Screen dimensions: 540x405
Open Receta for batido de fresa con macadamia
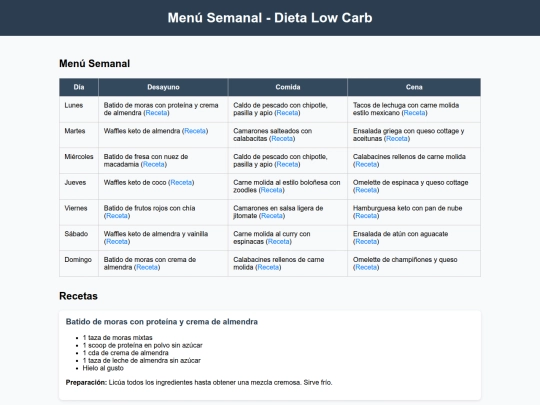154,164
